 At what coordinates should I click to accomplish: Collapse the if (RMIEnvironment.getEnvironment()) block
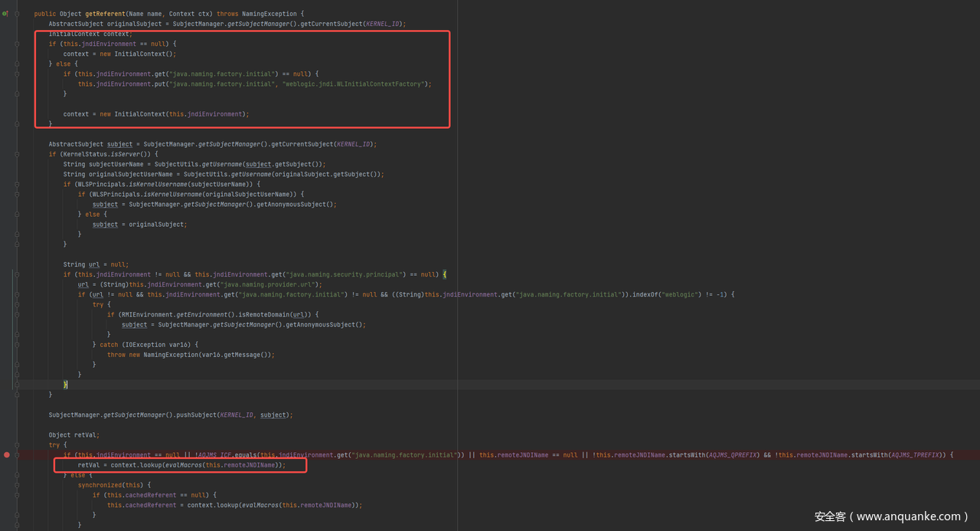coord(17,314)
